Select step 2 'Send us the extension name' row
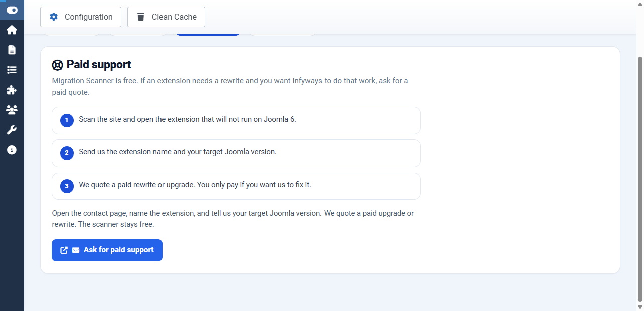Screen dimensions: 644x311 pyautogui.click(x=236, y=153)
